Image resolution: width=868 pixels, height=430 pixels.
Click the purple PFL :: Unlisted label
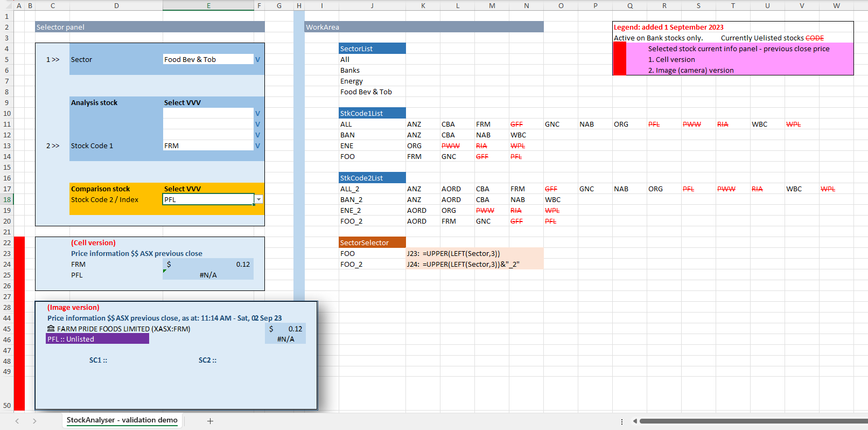pyautogui.click(x=97, y=339)
